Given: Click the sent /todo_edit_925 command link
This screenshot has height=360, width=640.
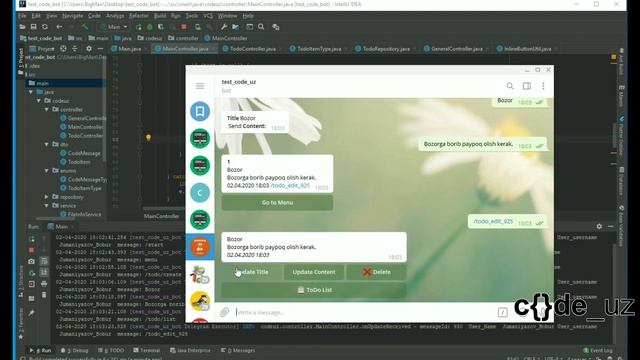Looking at the screenshot, I should click(x=493, y=221).
